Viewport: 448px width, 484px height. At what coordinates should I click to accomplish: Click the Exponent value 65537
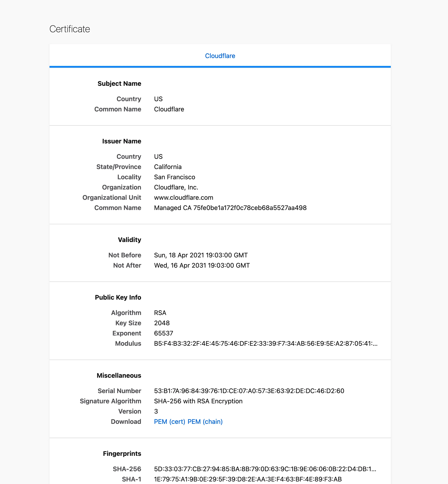[163, 333]
